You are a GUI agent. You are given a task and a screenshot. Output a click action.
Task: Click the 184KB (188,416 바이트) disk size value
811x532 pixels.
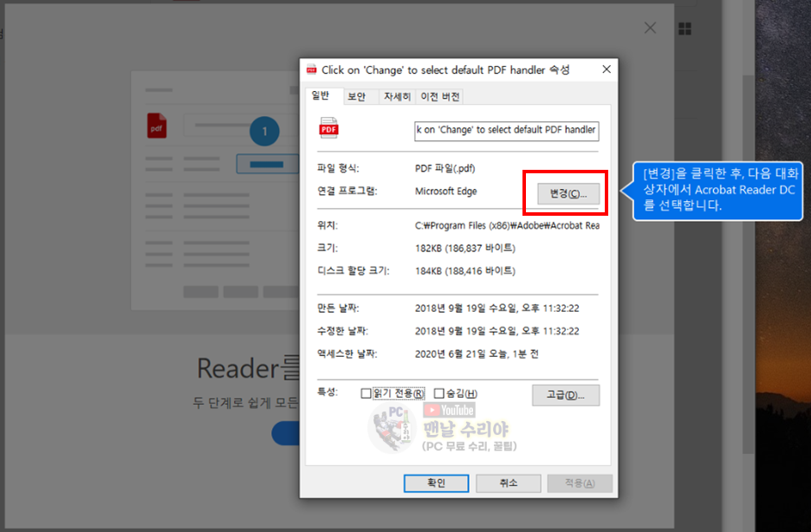pyautogui.click(x=465, y=271)
